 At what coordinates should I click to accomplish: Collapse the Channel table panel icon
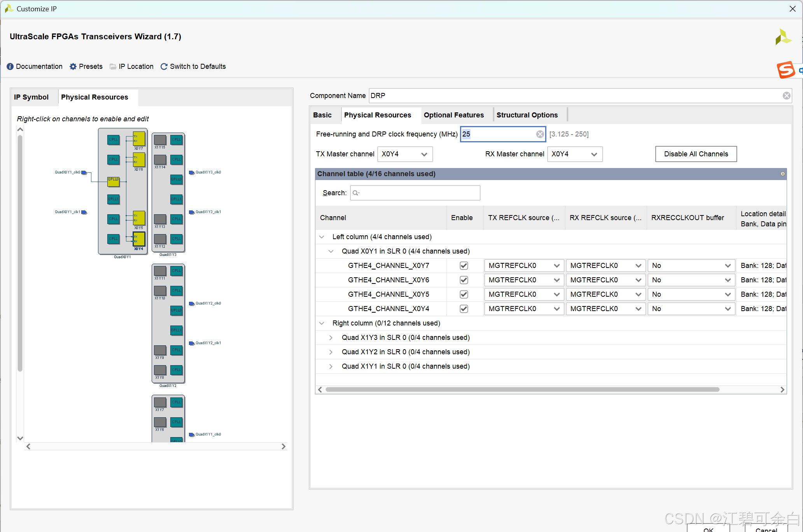point(782,174)
